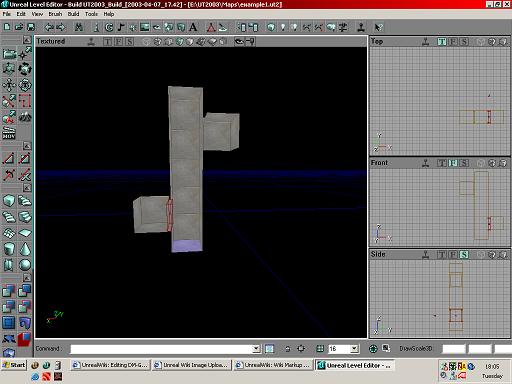Open the Animation browser letter A icon
Image resolution: width=512 pixels, height=384 pixels.
tap(193, 27)
